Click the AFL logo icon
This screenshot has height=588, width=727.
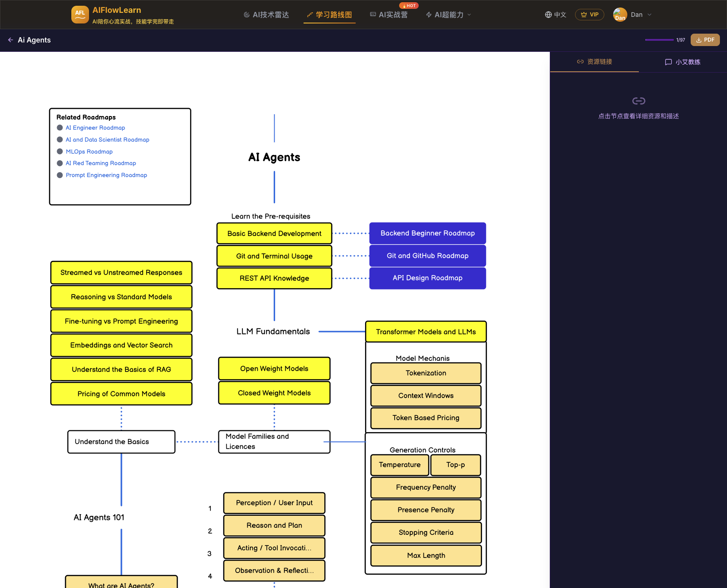[80, 14]
